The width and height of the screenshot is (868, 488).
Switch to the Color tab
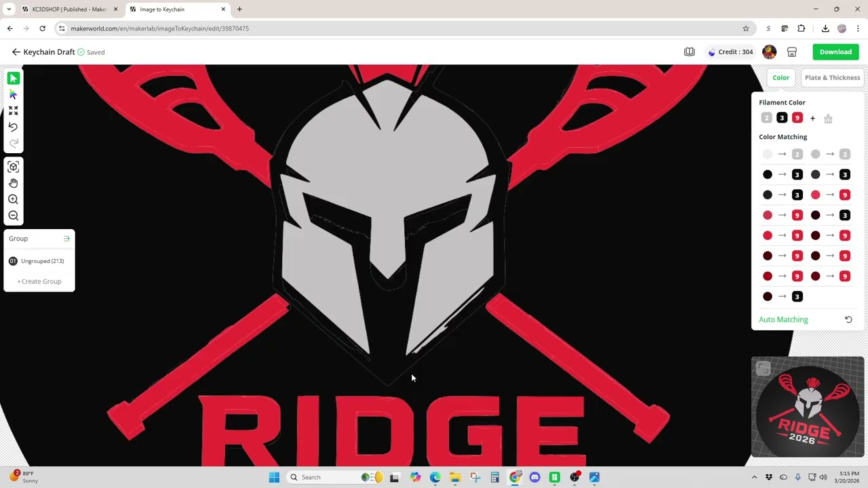pos(781,78)
